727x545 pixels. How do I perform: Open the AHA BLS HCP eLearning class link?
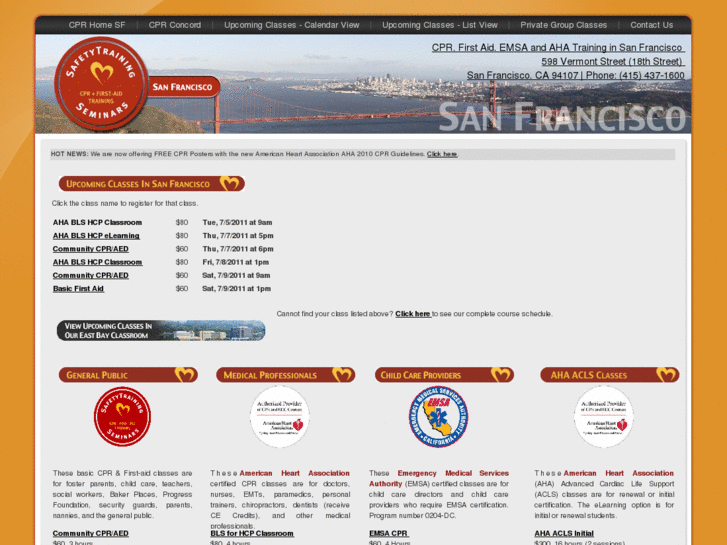click(96, 236)
